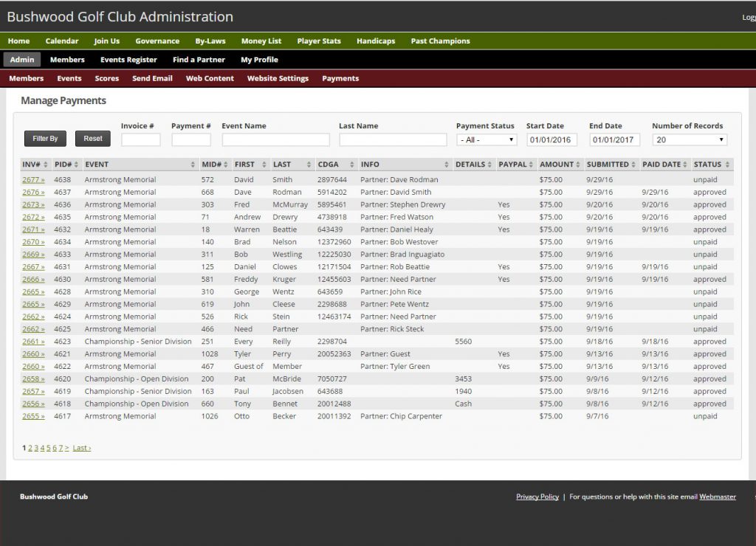Viewport: 756px width, 546px height.
Task: Focus the Event Name filter field
Action: (276, 139)
